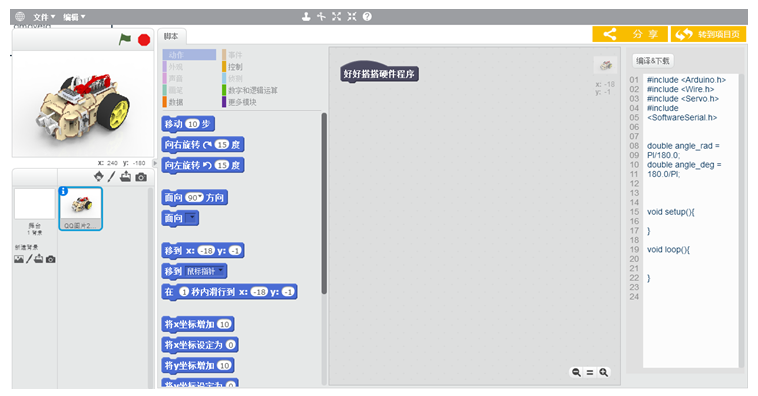Click the 10 field in 移动 步 block
Screen dimensions: 758x396
(193, 124)
